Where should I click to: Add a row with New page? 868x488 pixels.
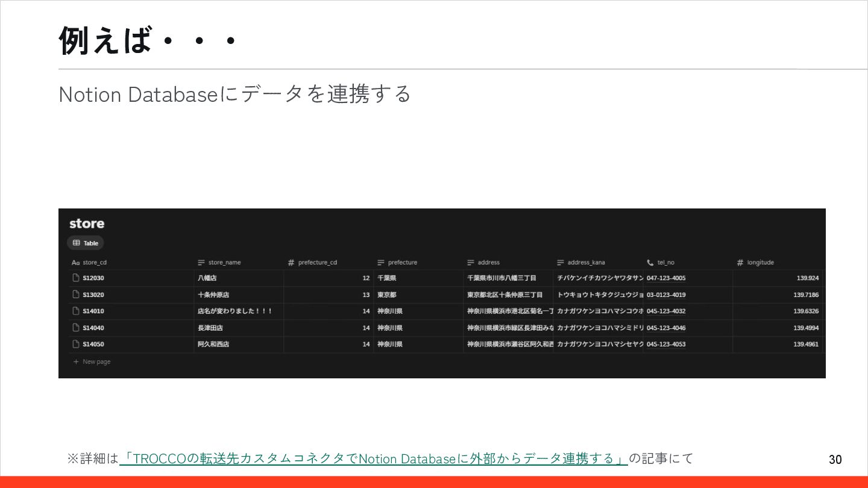tap(92, 361)
